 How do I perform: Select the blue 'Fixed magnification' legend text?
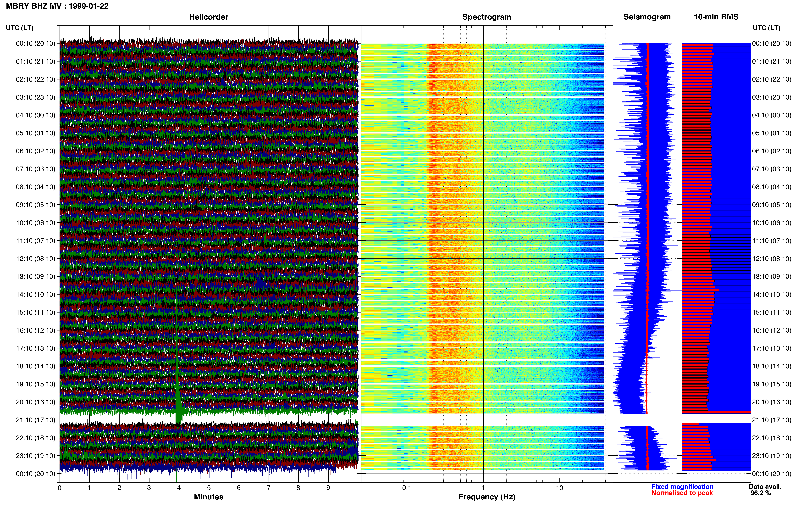(x=682, y=486)
